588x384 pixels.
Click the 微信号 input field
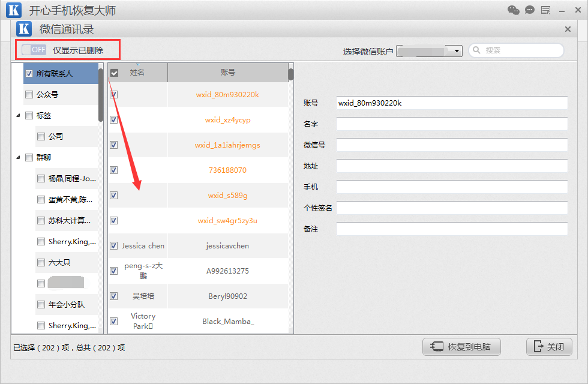point(452,145)
